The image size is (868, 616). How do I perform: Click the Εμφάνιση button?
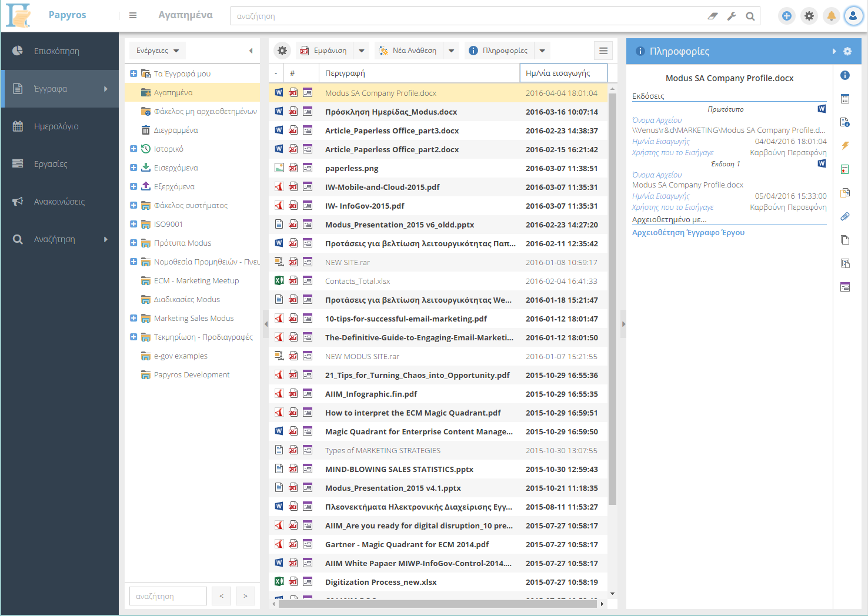click(325, 51)
